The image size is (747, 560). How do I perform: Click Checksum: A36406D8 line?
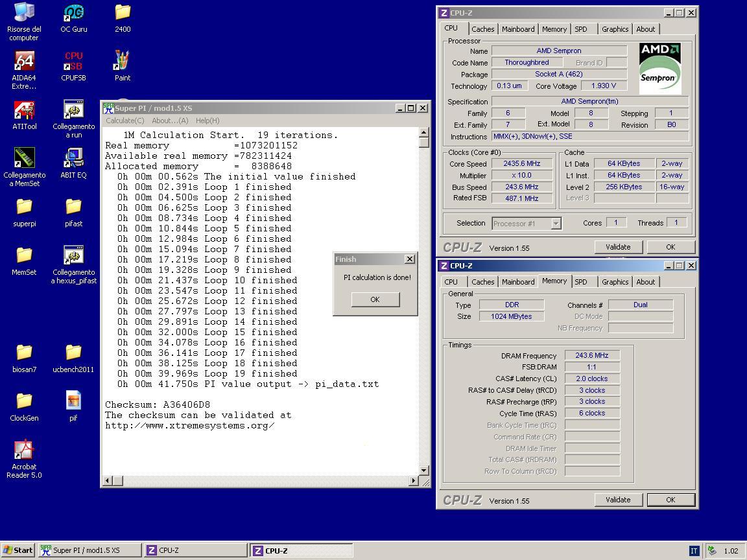(x=157, y=404)
